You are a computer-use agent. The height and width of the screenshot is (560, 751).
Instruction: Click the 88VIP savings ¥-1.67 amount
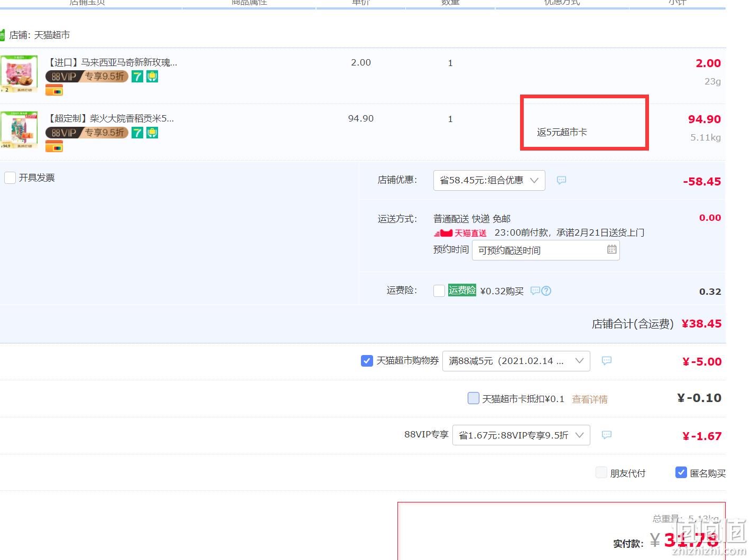702,436
